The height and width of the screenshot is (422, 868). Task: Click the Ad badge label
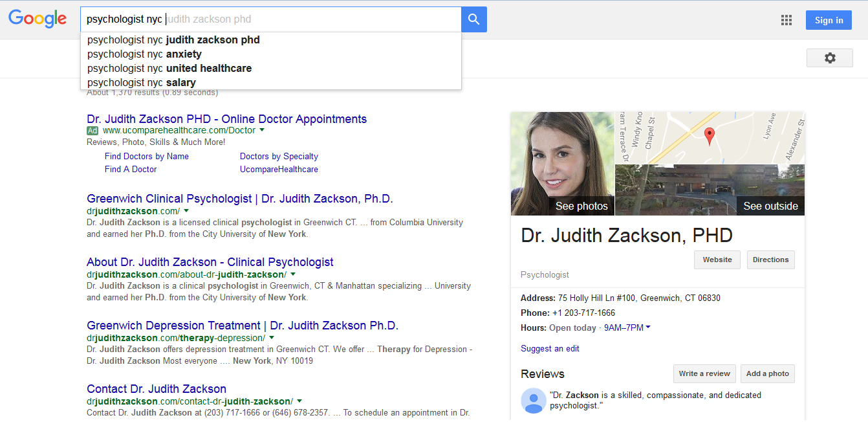[x=92, y=131]
